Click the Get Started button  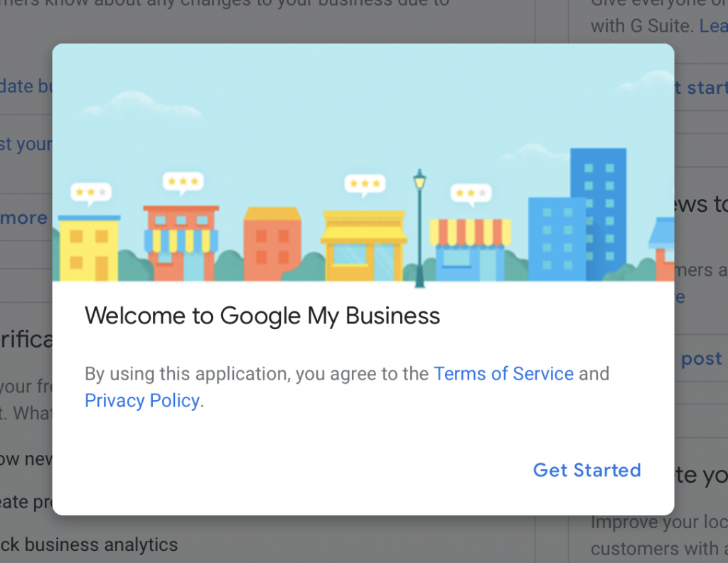[x=587, y=470]
